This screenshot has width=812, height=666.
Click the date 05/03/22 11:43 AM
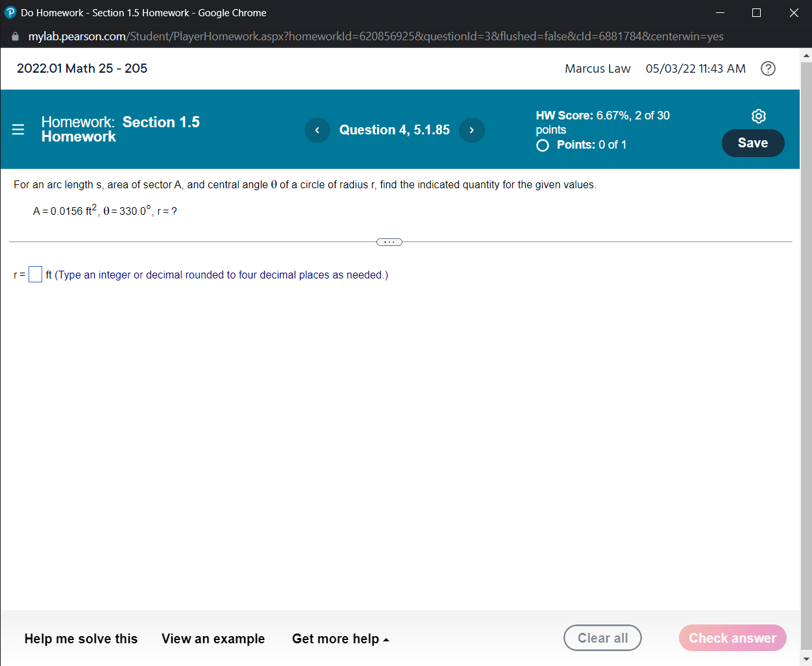coord(696,68)
